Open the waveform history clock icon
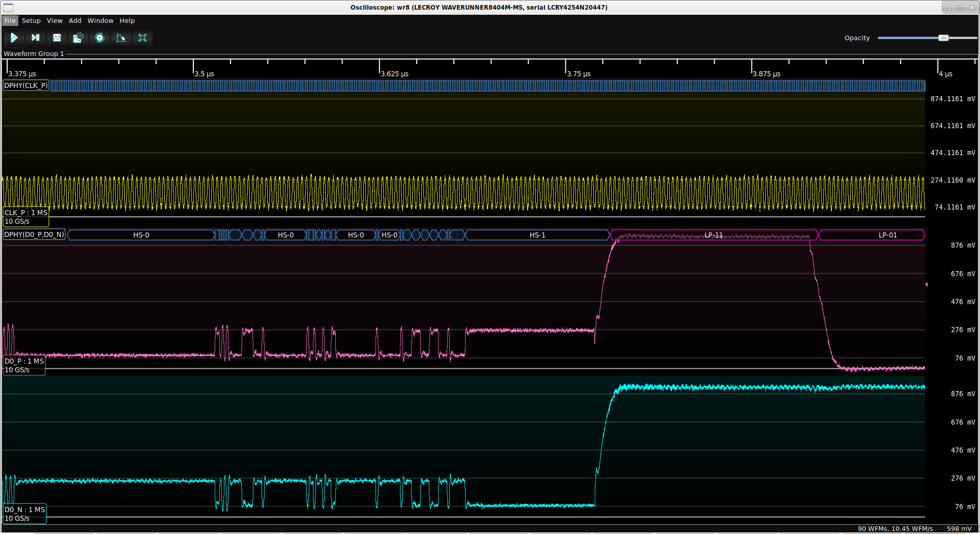This screenshot has width=980, height=534. [x=78, y=38]
